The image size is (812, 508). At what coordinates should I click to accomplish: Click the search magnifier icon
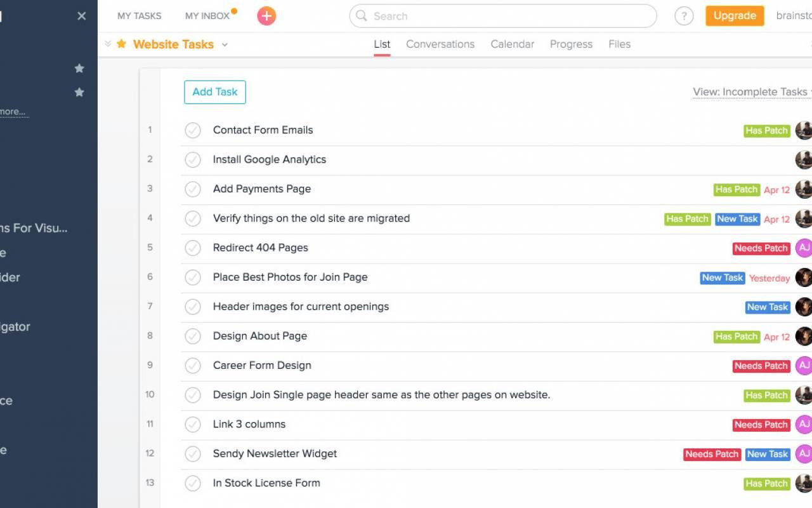tap(362, 16)
